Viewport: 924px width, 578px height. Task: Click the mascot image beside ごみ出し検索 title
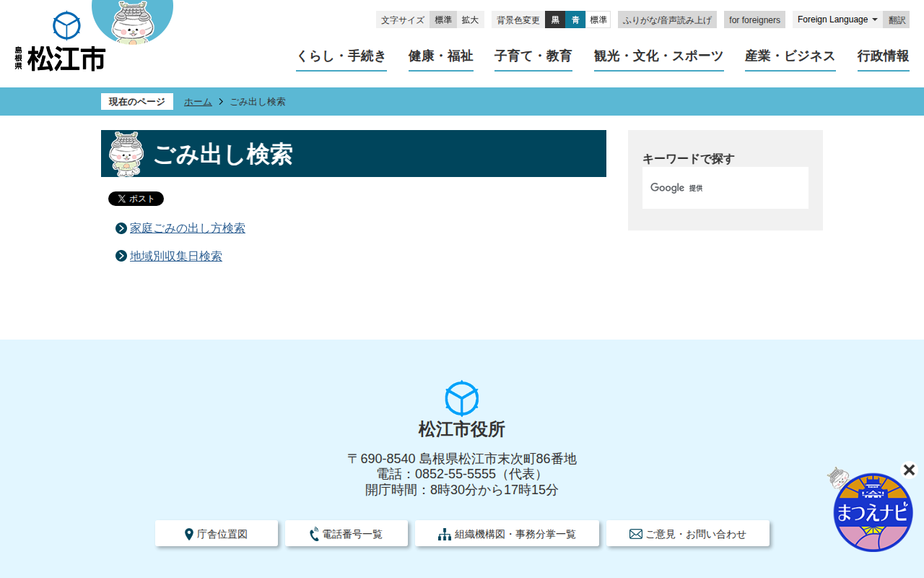(x=126, y=154)
